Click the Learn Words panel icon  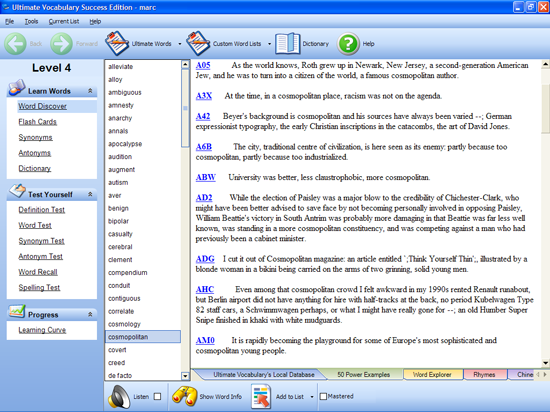click(x=16, y=88)
